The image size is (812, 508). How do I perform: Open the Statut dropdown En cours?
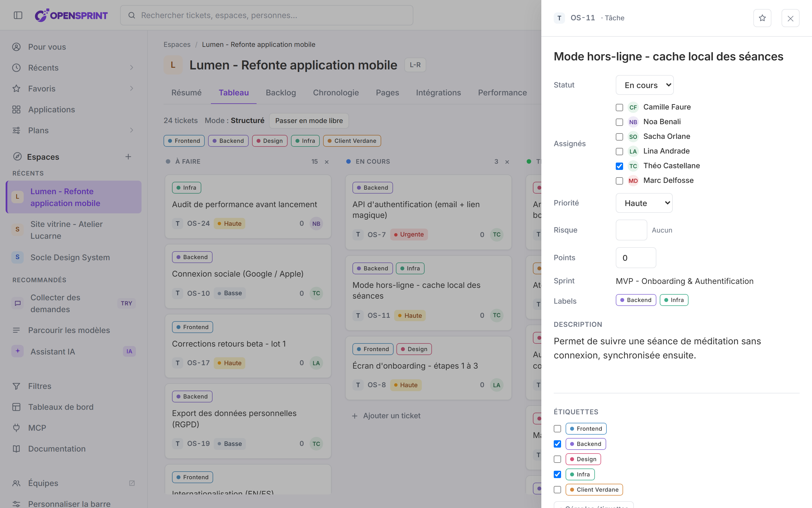tap(645, 85)
